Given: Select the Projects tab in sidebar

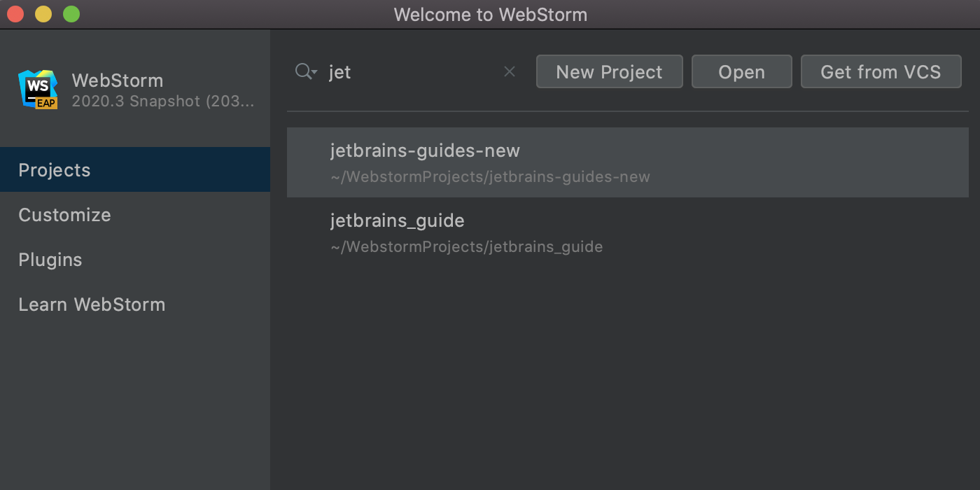Looking at the screenshot, I should coord(135,169).
